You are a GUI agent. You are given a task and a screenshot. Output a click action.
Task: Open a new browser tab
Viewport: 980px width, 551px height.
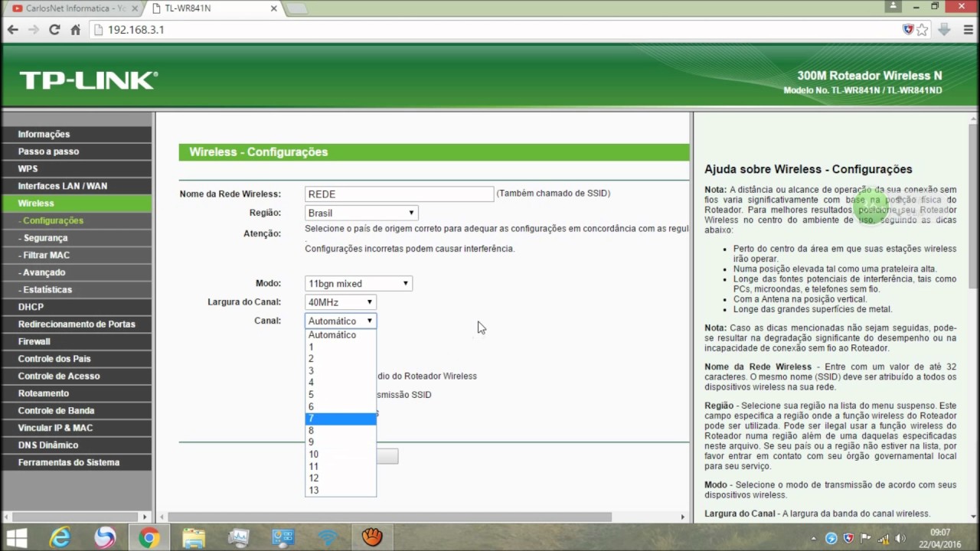click(x=296, y=8)
